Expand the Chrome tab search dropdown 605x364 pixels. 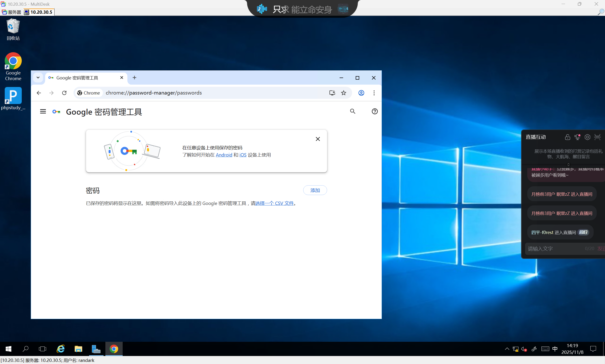tap(38, 78)
